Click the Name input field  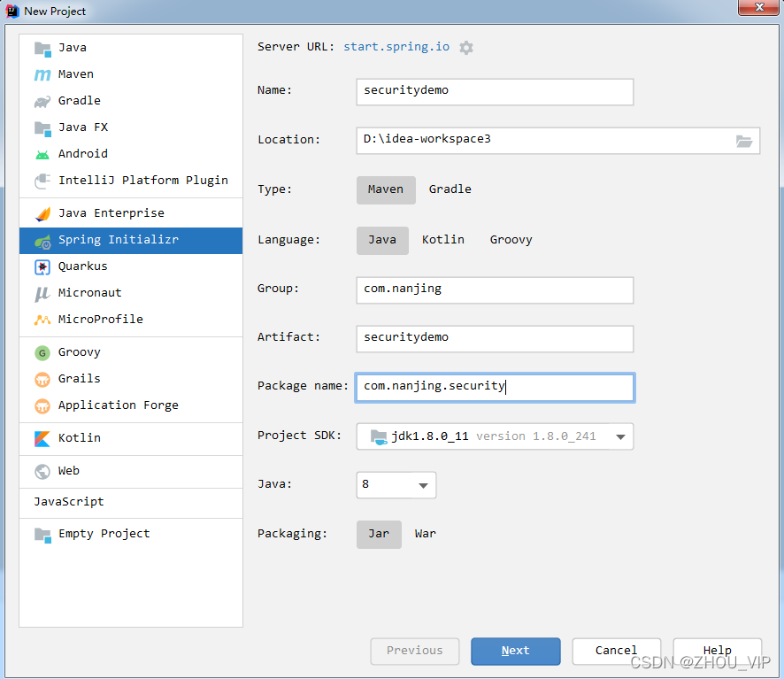[495, 92]
